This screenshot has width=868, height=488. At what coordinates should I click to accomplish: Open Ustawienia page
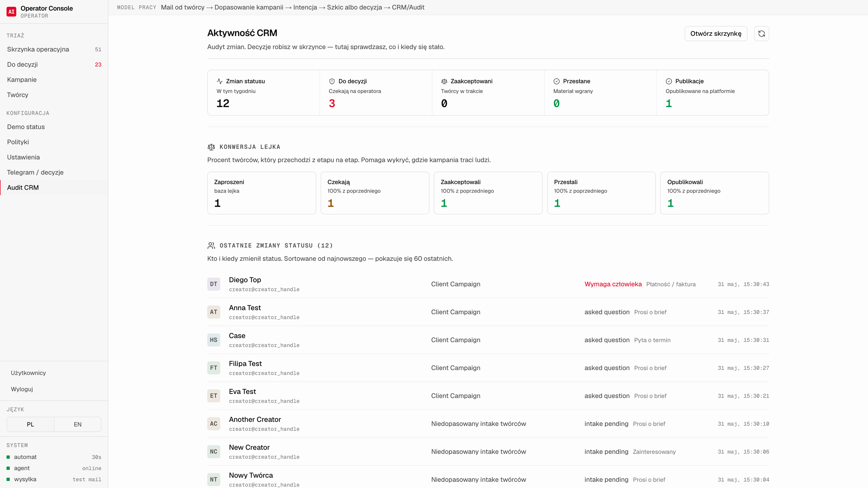tap(54, 157)
